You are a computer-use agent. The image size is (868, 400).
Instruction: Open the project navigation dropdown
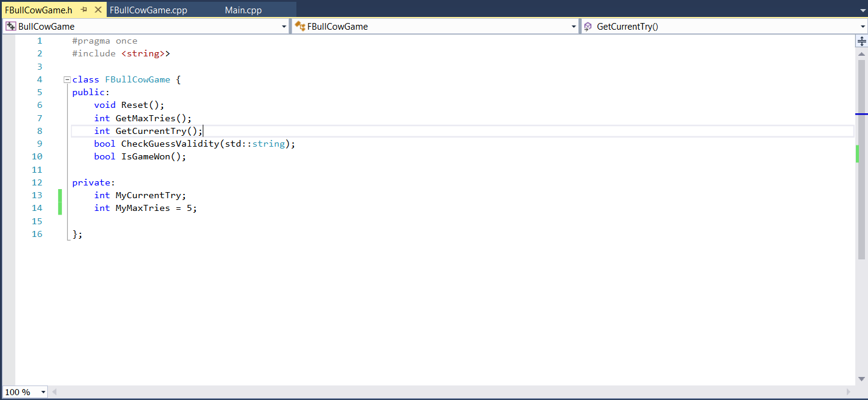(x=283, y=26)
